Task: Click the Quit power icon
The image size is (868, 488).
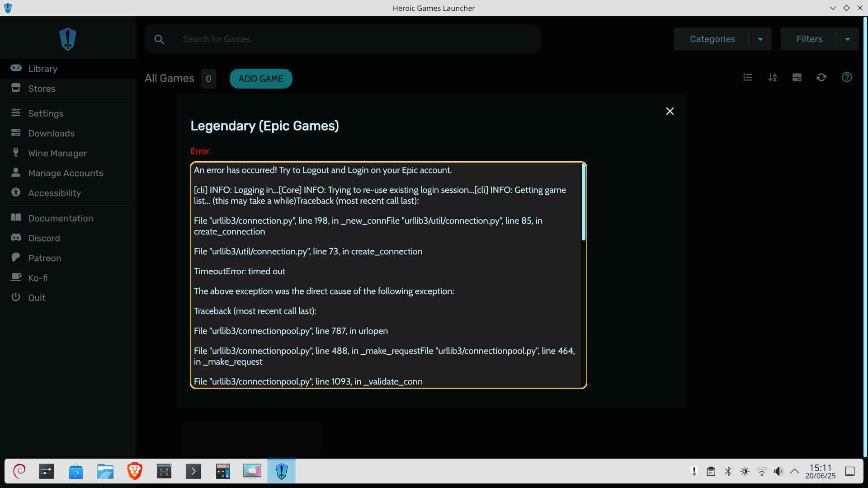Action: click(16, 297)
